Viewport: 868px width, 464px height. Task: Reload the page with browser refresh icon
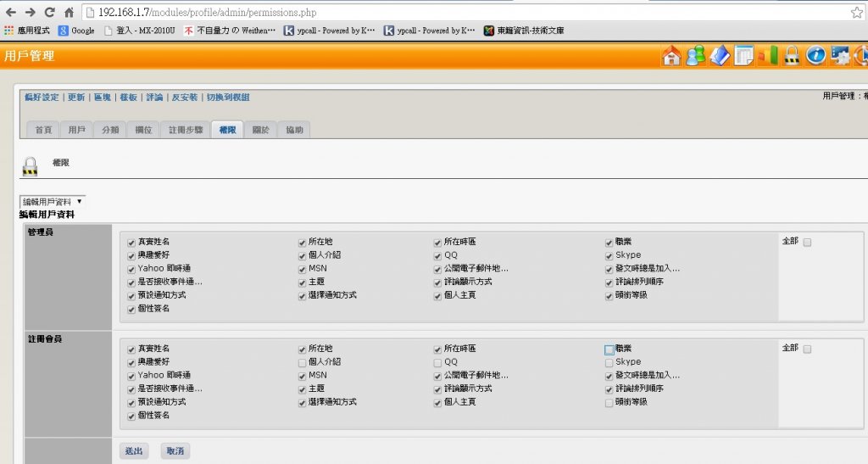pos(49,13)
